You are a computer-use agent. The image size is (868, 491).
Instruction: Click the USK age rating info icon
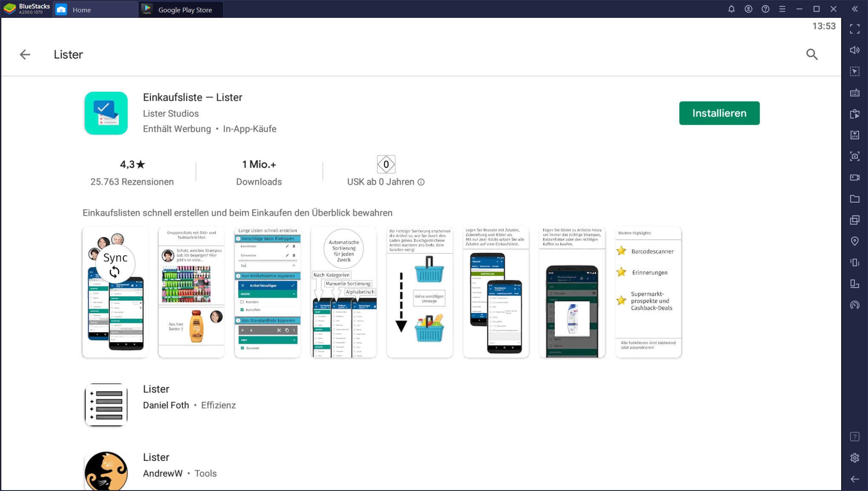(421, 182)
